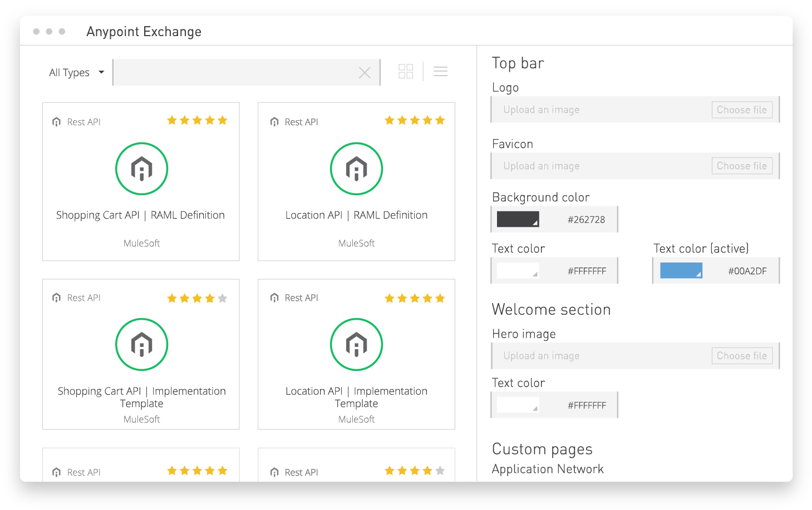Screen dimensions: 812x510
Task: Click star rating on Location API Implementation Template
Action: pos(415,298)
